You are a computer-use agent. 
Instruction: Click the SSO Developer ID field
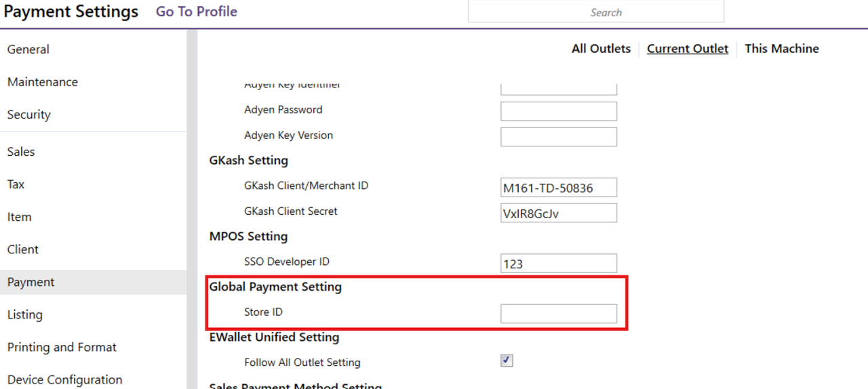point(558,264)
